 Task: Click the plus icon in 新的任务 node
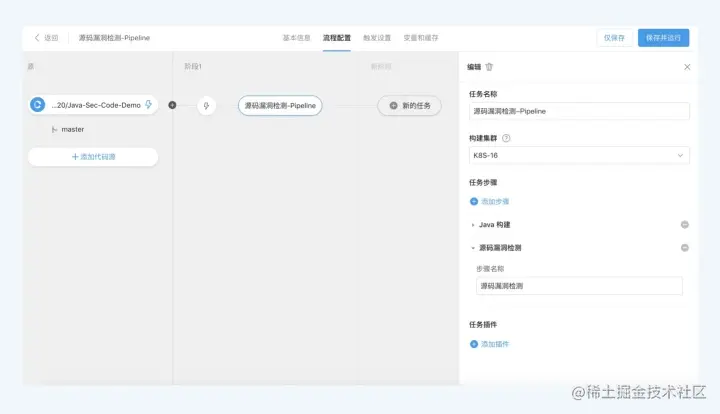tap(394, 106)
